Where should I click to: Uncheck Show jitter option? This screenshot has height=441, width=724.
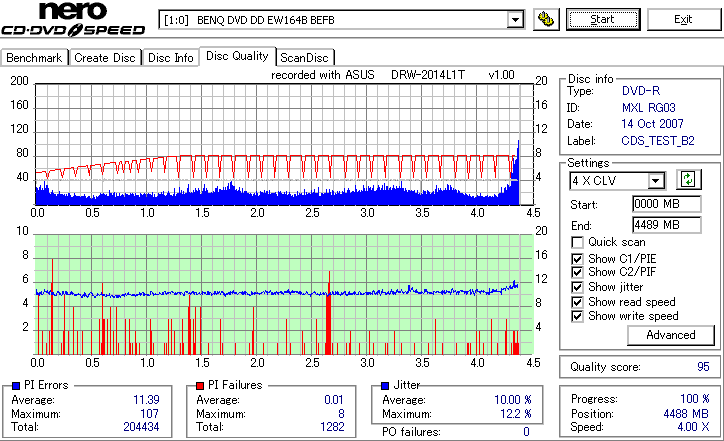click(x=577, y=287)
